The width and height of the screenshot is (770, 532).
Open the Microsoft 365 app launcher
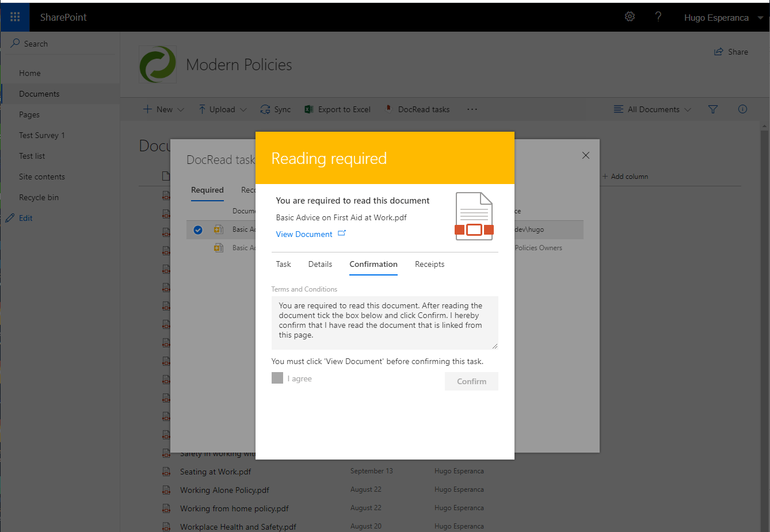coord(14,17)
